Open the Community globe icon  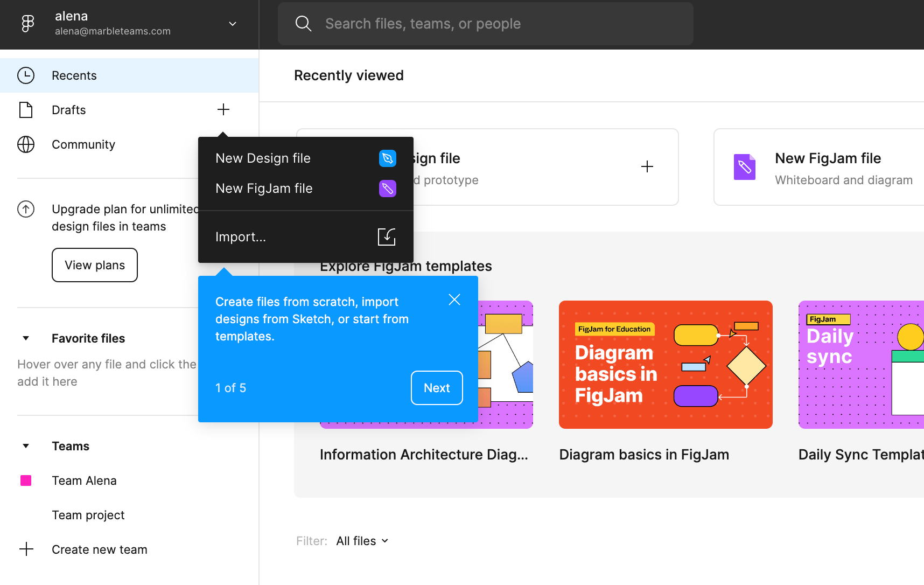26,144
